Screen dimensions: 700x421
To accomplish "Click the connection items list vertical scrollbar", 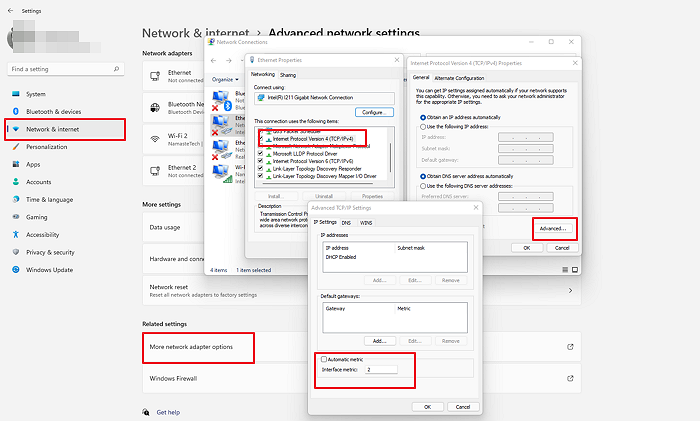I will (x=391, y=156).
